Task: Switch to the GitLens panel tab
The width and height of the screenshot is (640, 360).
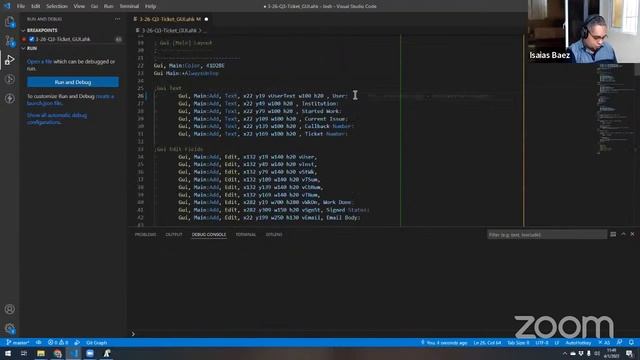Action: (274, 234)
